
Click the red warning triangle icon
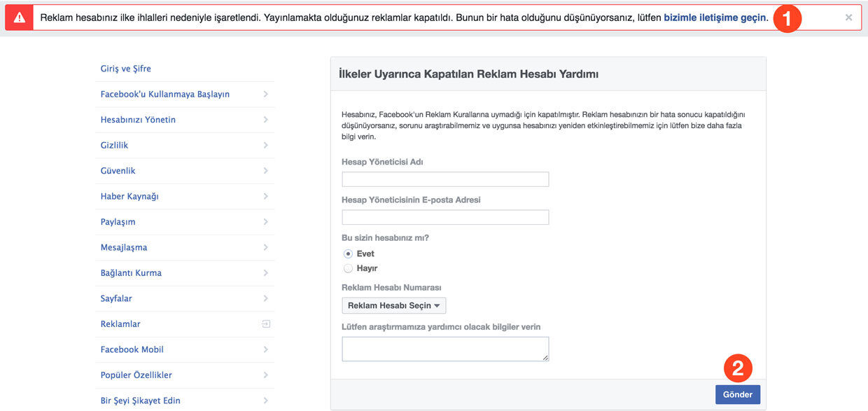(x=19, y=18)
